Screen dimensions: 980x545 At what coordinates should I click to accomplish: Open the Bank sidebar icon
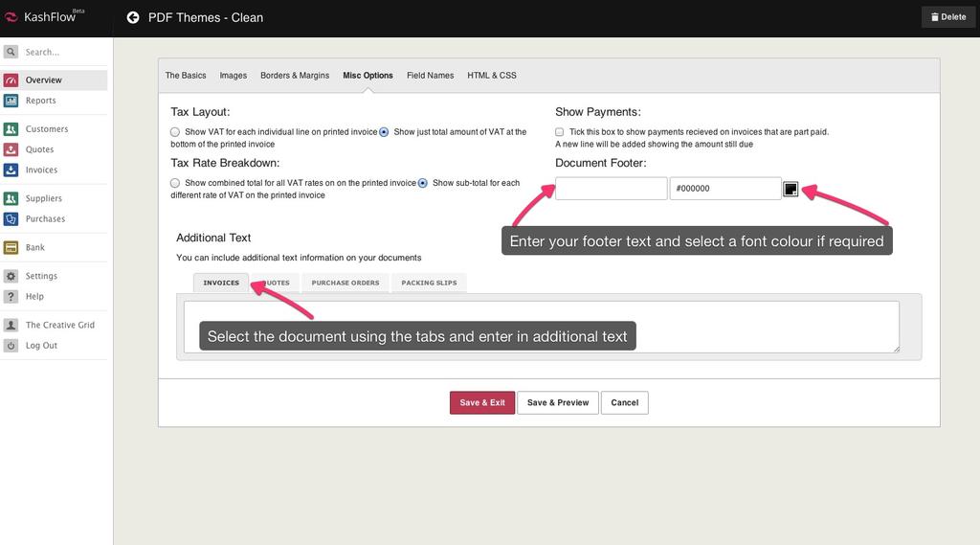tap(11, 248)
